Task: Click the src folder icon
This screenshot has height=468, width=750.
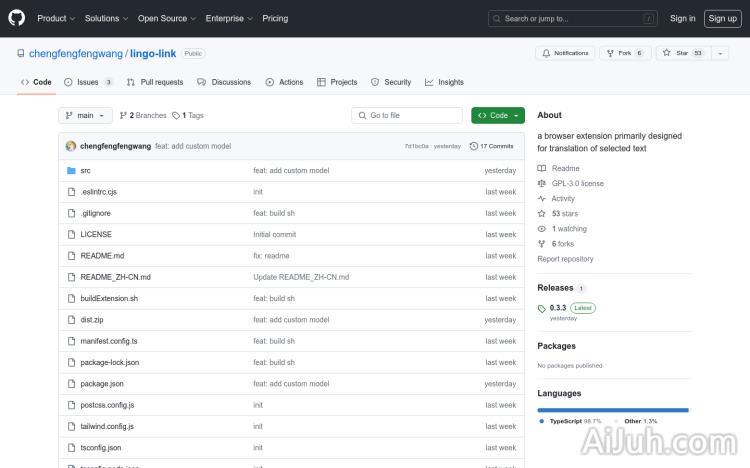Action: tap(71, 170)
